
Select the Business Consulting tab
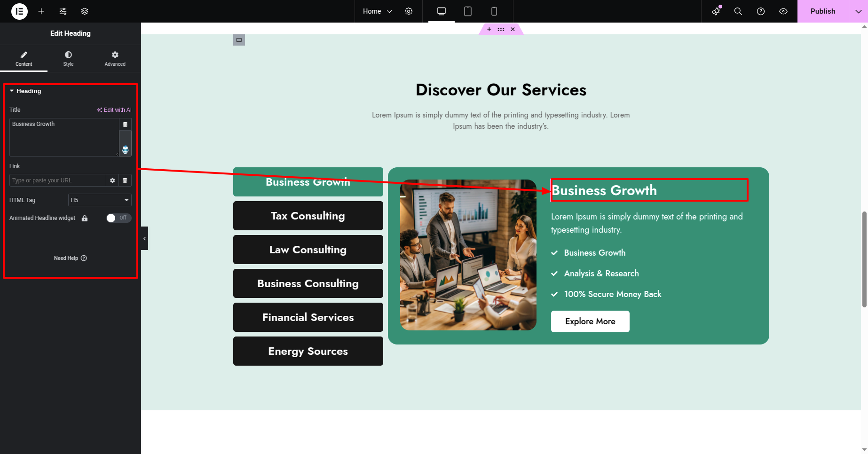coord(308,283)
